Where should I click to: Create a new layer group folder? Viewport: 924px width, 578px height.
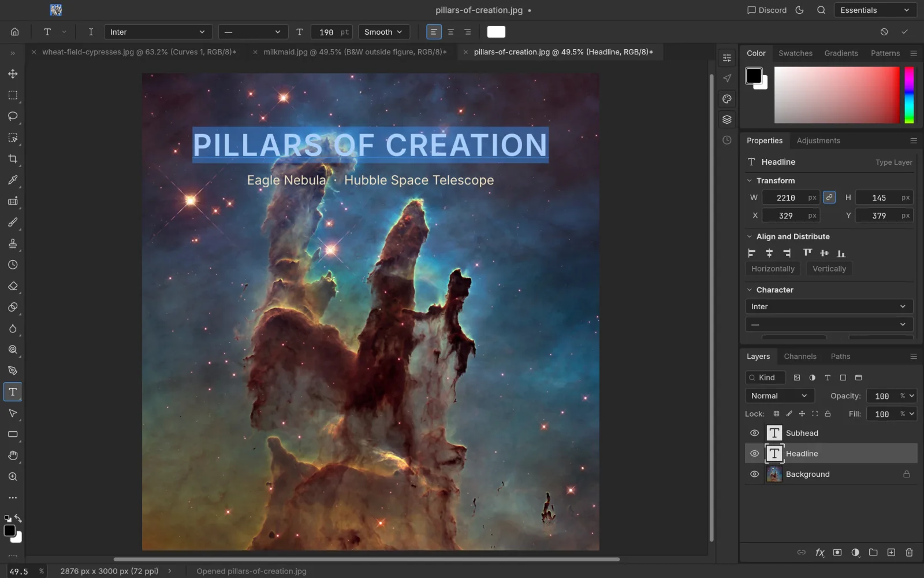(873, 553)
